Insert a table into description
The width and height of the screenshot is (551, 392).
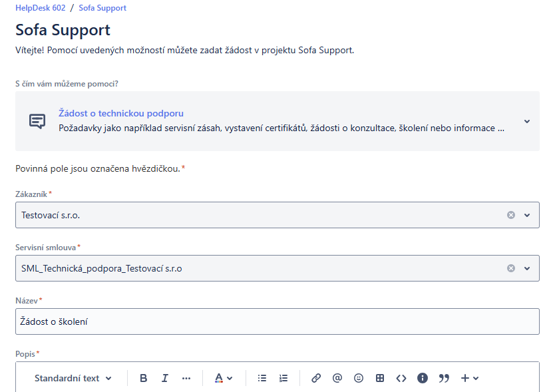coord(380,378)
